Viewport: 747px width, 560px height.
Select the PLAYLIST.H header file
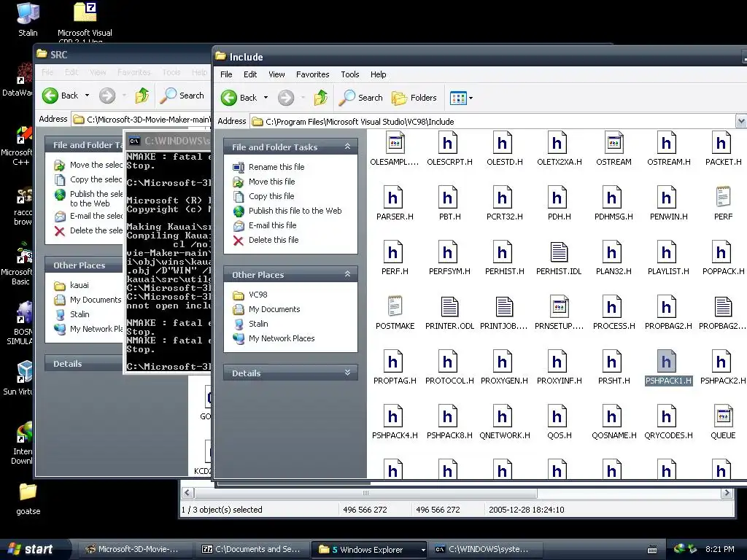pyautogui.click(x=668, y=258)
